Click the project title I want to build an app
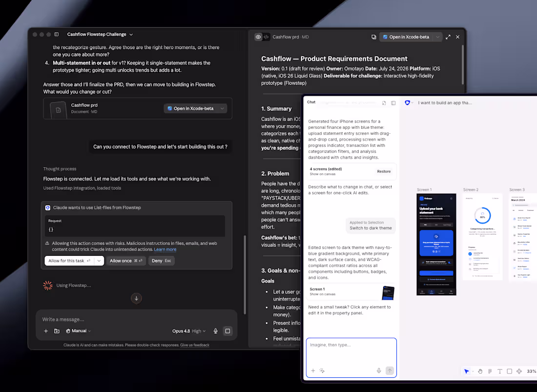This screenshot has height=392, width=537. [445, 103]
